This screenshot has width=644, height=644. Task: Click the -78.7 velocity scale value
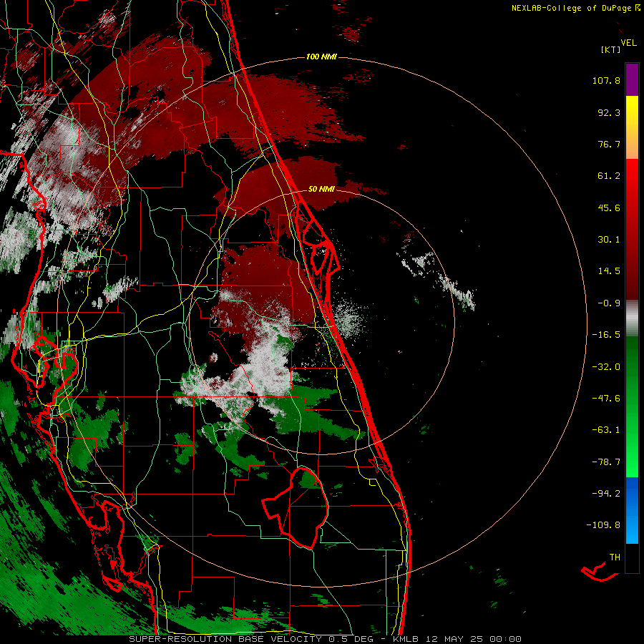[606, 462]
